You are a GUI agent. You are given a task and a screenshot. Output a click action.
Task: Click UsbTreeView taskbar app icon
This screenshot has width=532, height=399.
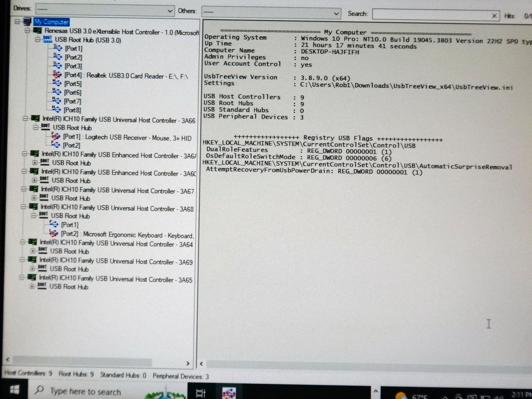click(229, 393)
